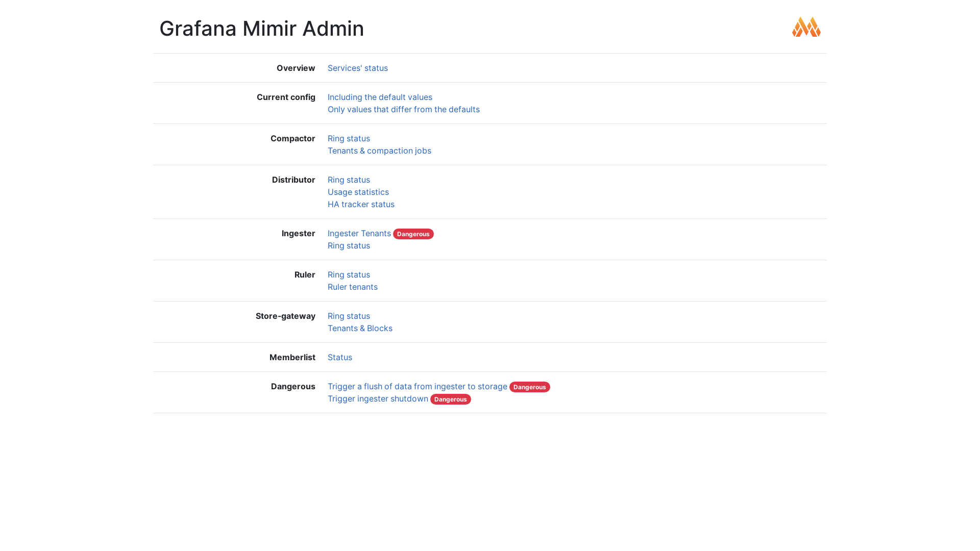Click the Dangerous badge beside flush of data
Image resolution: width=980 pixels, height=551 pixels.
[x=530, y=387]
